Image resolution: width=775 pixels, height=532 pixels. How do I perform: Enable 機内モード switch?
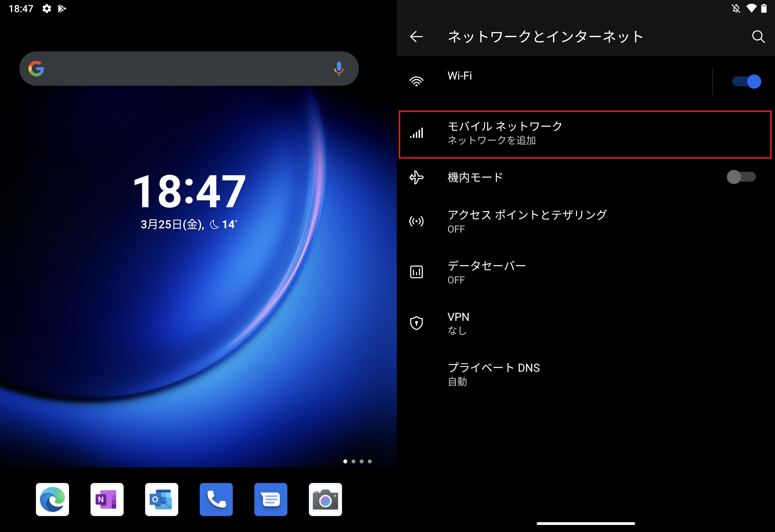tap(741, 177)
